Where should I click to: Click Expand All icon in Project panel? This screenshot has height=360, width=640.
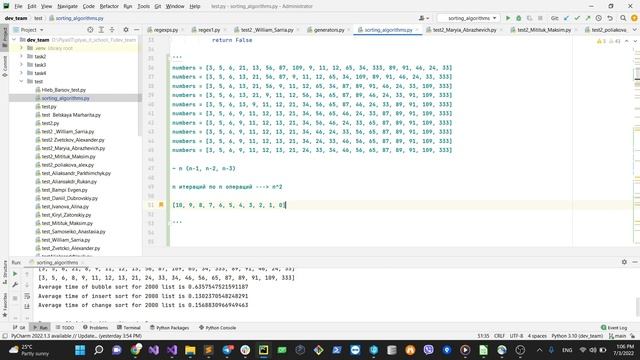tap(101, 30)
